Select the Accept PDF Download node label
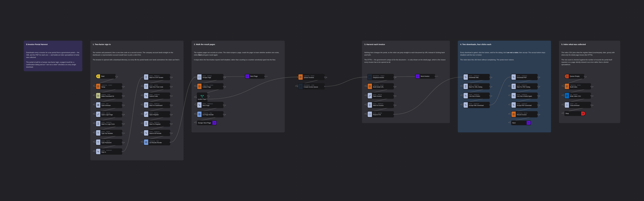The width and height of the screenshot is (644, 201). (x=524, y=106)
